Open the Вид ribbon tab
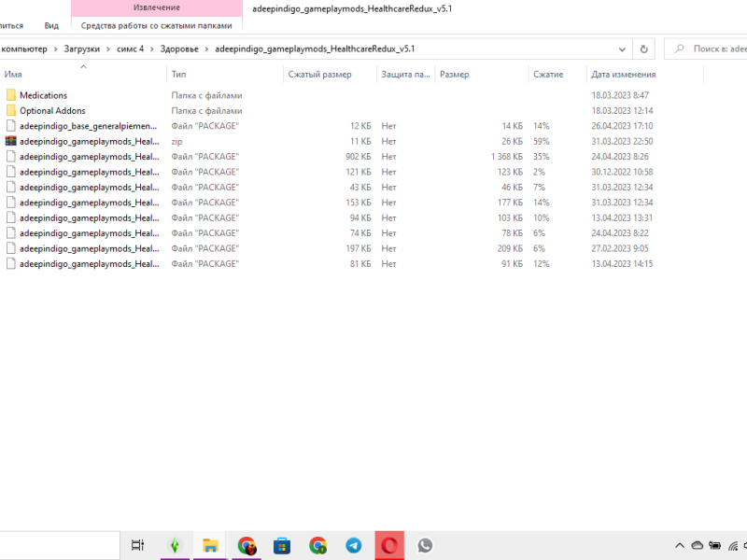The image size is (747, 560). (x=51, y=26)
